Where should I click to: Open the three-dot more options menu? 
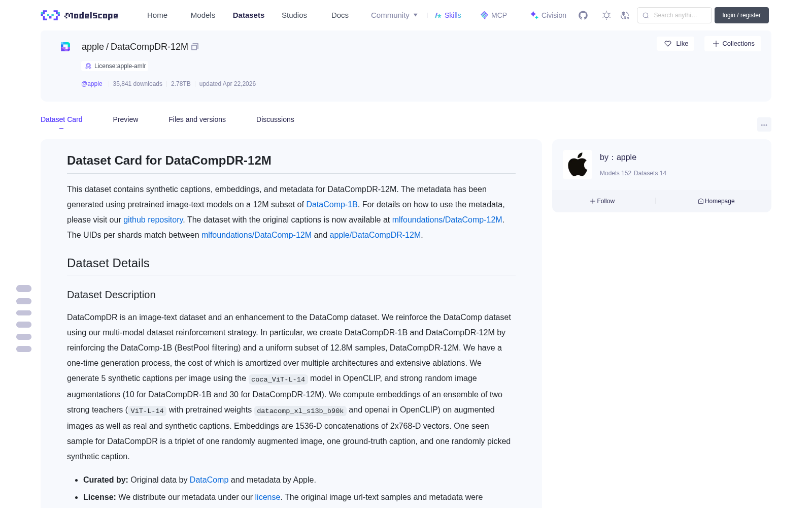click(x=764, y=124)
